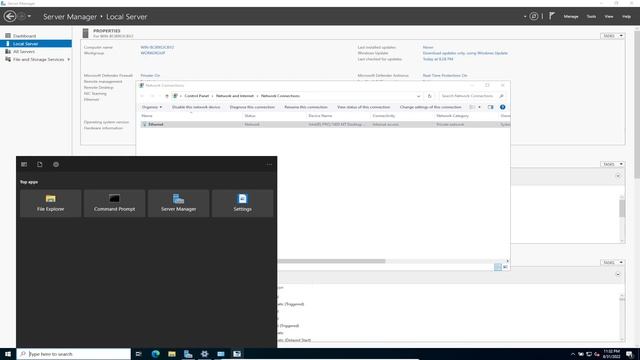Select the Apps filter icon in search panel

click(24, 164)
